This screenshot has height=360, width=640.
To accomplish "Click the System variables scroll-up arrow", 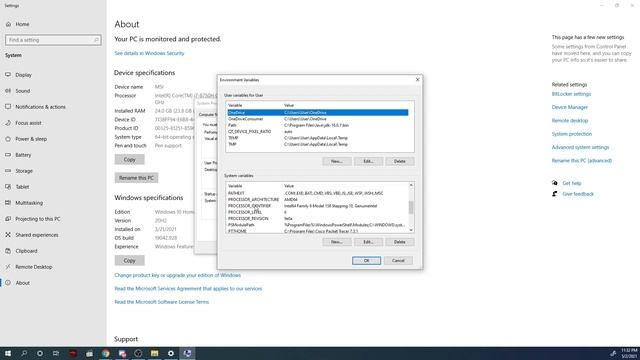I will [411, 185].
